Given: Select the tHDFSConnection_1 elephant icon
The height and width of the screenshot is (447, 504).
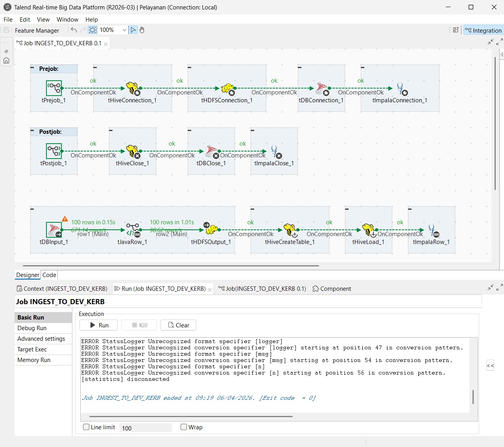Looking at the screenshot, I should point(227,88).
